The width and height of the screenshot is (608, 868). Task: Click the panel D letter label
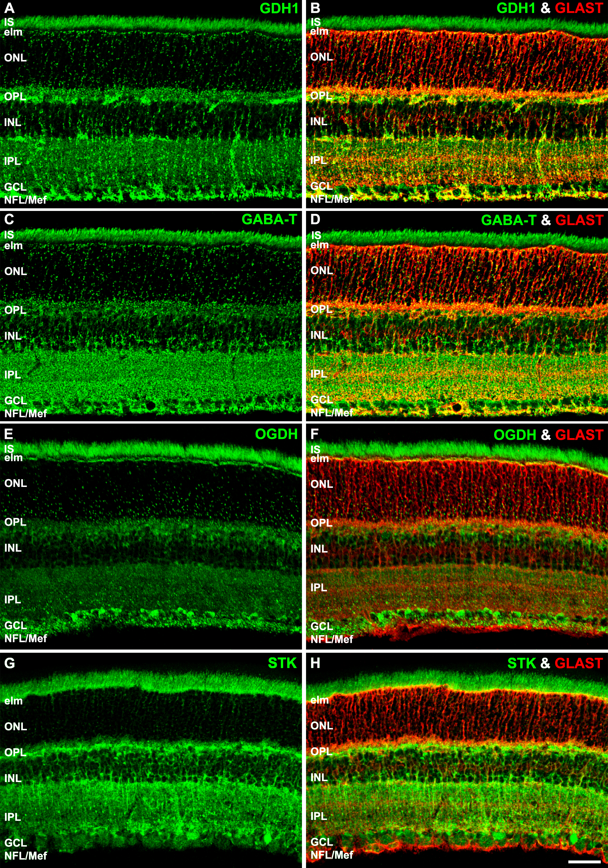pos(315,219)
